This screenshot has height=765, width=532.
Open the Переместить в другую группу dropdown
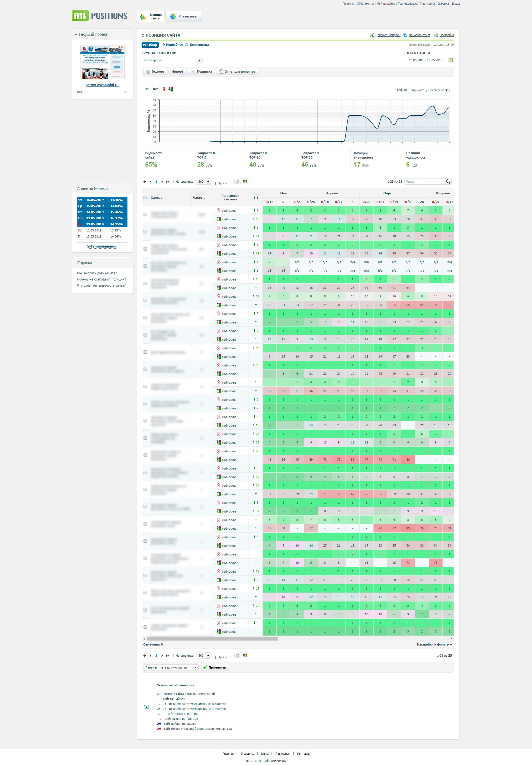click(x=171, y=667)
